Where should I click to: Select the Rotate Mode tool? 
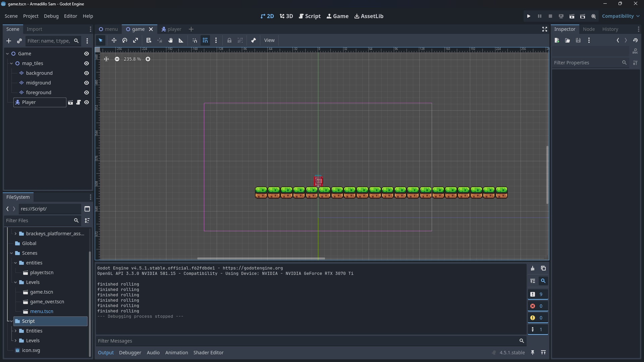[x=125, y=40]
